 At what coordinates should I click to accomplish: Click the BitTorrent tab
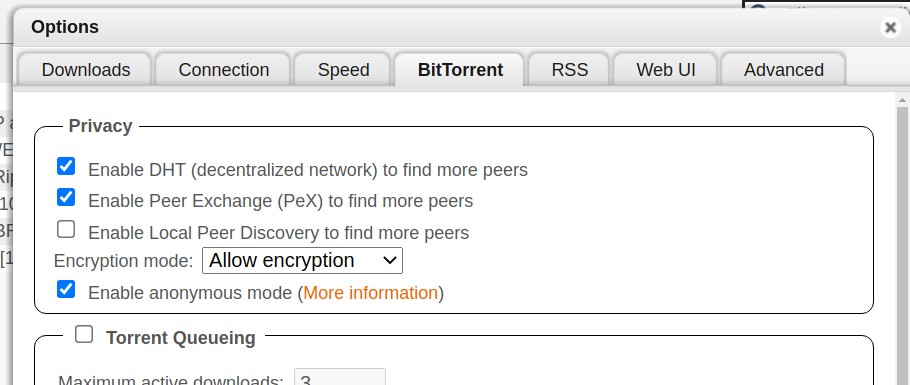[460, 70]
